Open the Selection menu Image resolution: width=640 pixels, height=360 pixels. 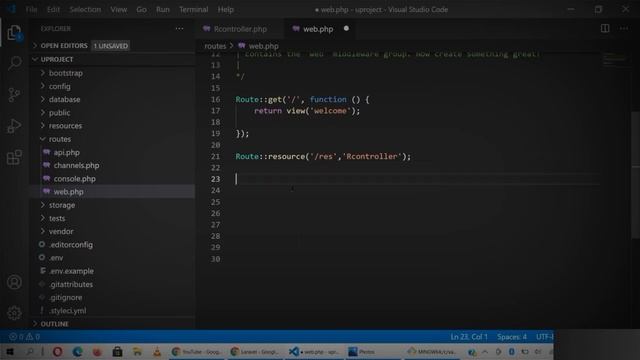point(85,9)
